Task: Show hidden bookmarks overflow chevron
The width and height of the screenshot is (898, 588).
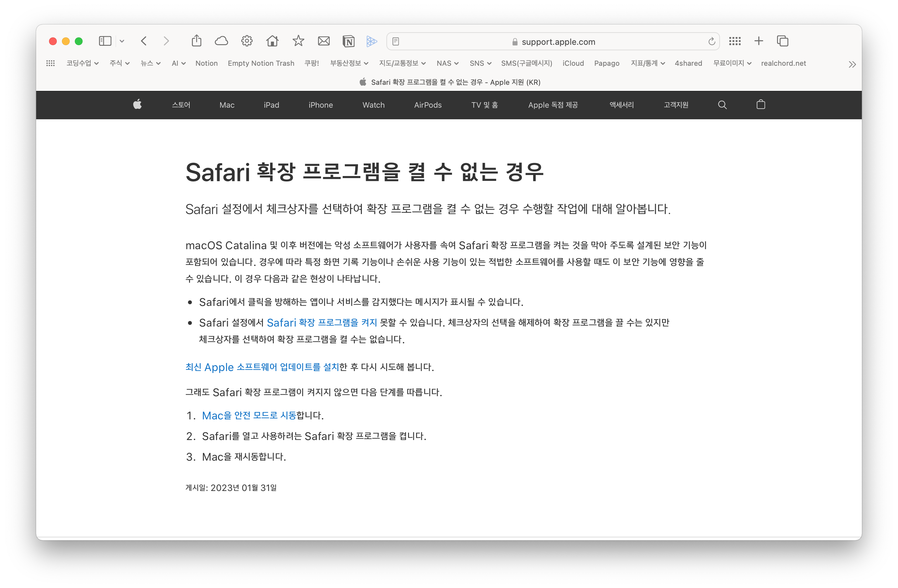Action: pyautogui.click(x=852, y=64)
